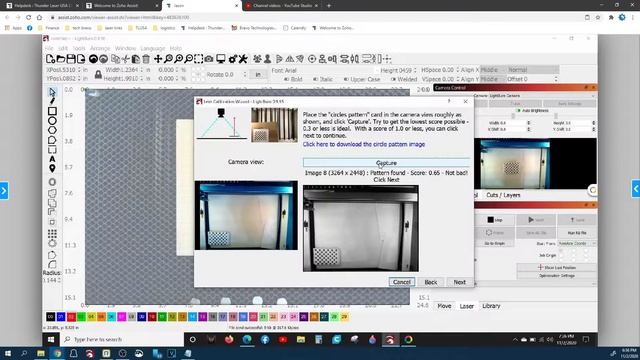
Task: Click the Camera capture icon in toolbar
Action: 209,59
